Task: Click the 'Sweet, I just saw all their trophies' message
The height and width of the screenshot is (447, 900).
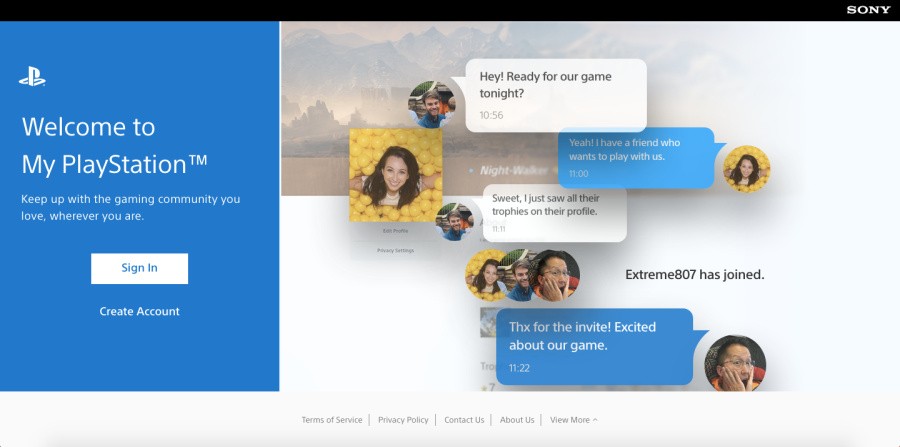Action: tap(554, 213)
